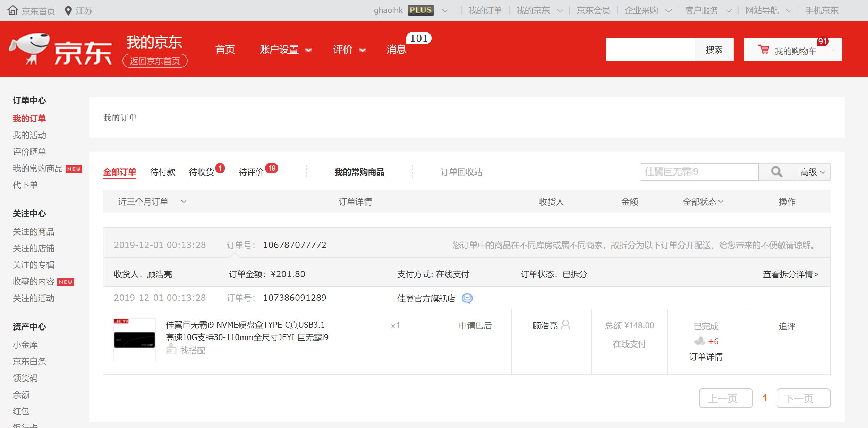Open the 近三个月订单 time filter

point(152,202)
